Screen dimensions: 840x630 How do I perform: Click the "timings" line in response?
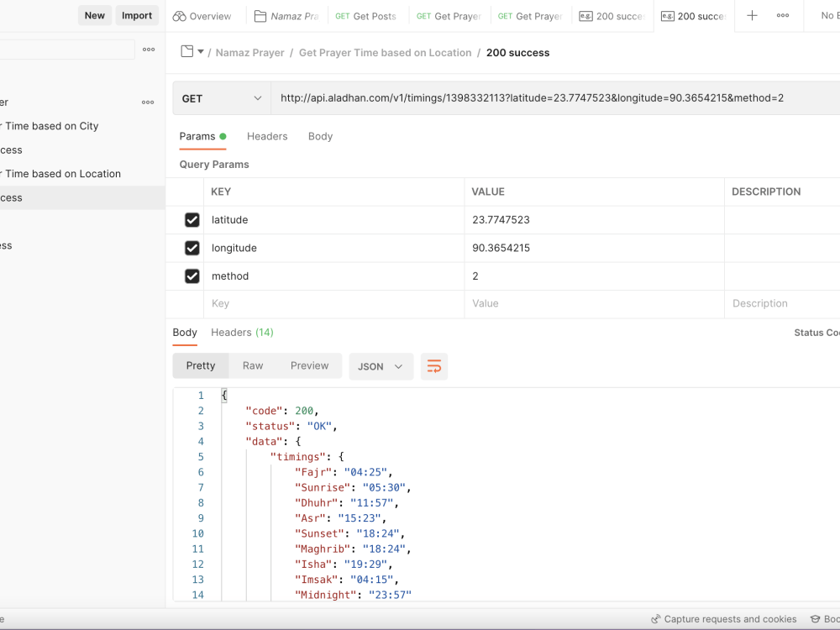307,457
